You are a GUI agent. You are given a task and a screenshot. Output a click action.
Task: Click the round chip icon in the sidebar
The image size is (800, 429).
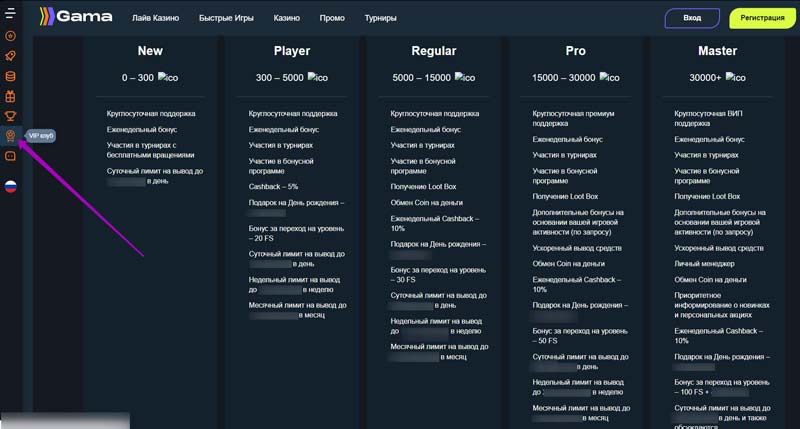coord(11,35)
